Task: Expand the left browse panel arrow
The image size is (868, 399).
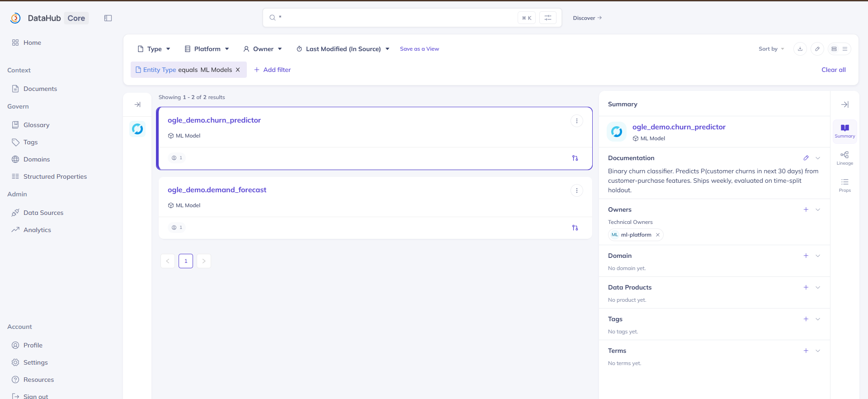Action: click(137, 104)
